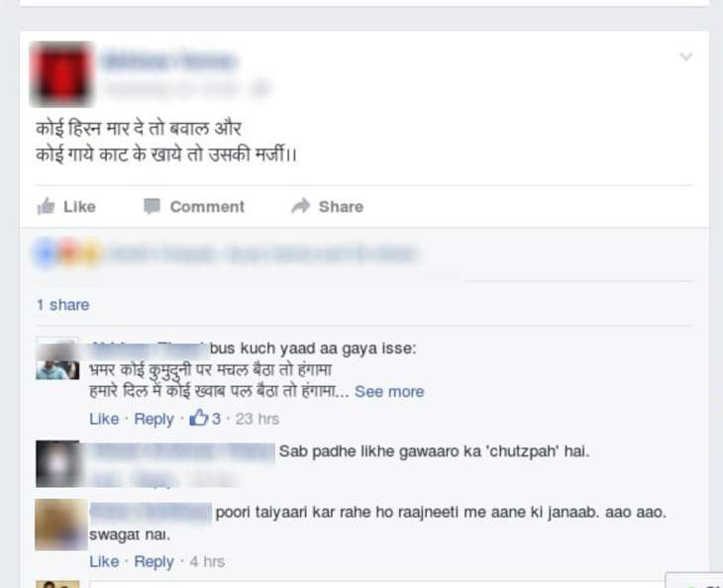Viewport: 723px width, 588px height.
Task: Open first commenter's profile thumbnail
Action: point(57,359)
